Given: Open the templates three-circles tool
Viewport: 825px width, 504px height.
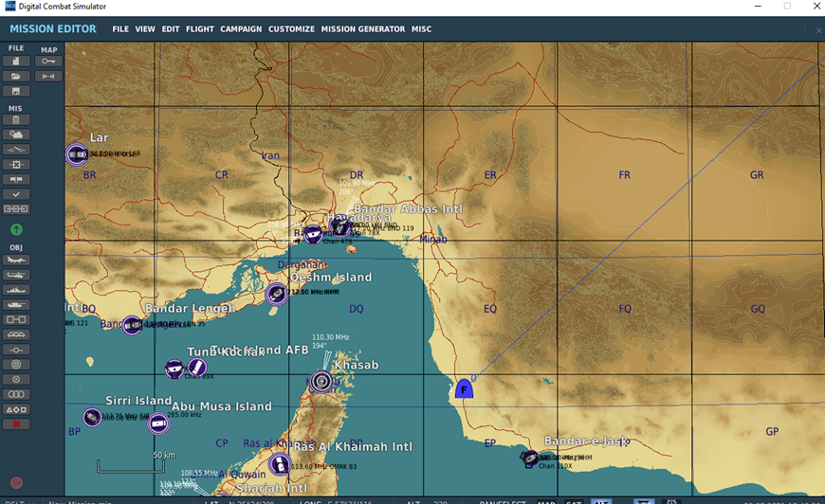Looking at the screenshot, I should (16, 394).
